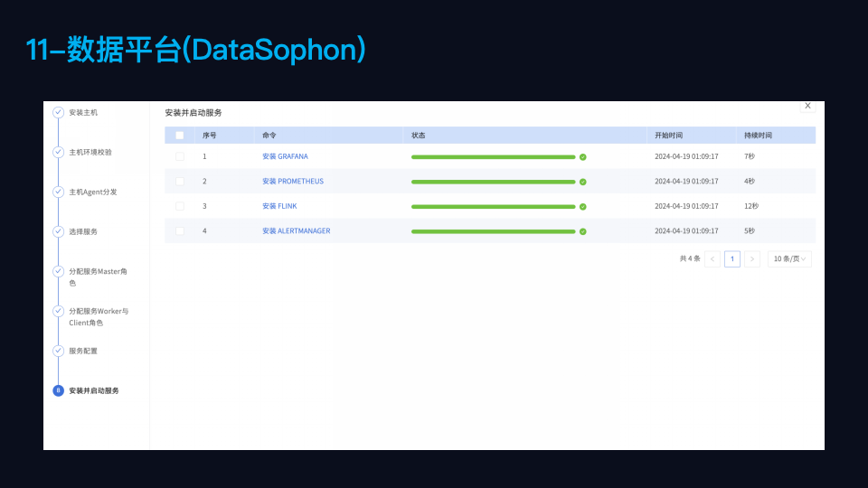
Task: Open the 10 条/页 page size dropdown
Action: 789,259
